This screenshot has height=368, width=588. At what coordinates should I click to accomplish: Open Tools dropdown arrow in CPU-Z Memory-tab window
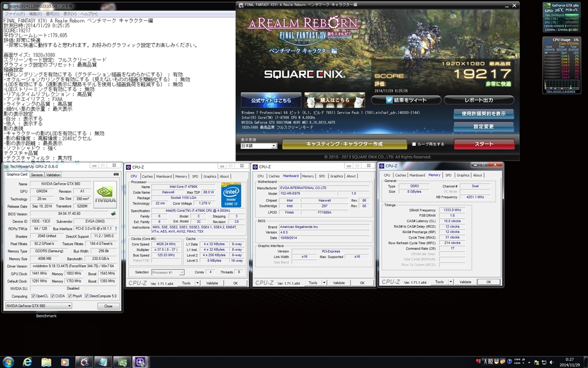click(x=451, y=282)
